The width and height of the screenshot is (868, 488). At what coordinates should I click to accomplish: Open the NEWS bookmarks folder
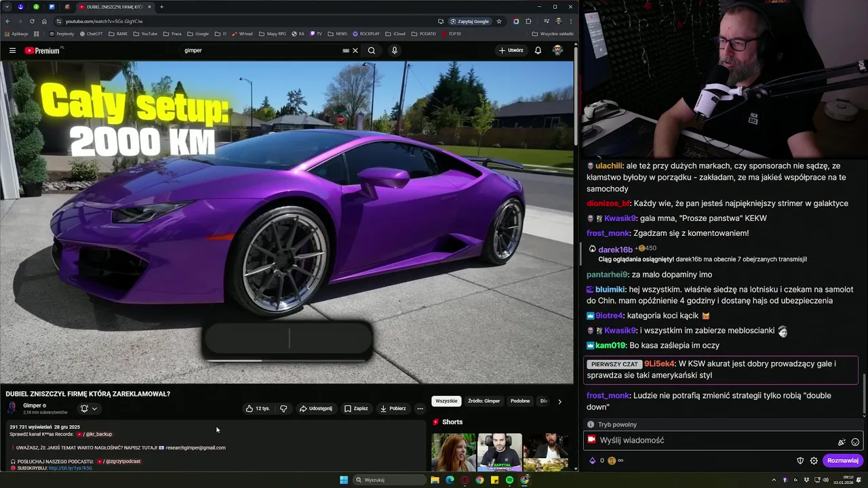[x=337, y=33]
